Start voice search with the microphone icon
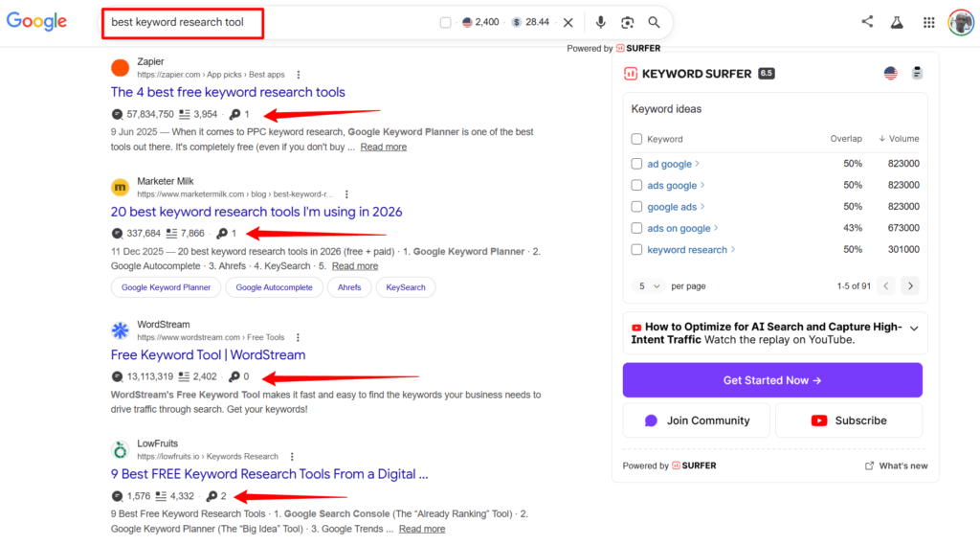This screenshot has height=545, width=980. (x=601, y=23)
